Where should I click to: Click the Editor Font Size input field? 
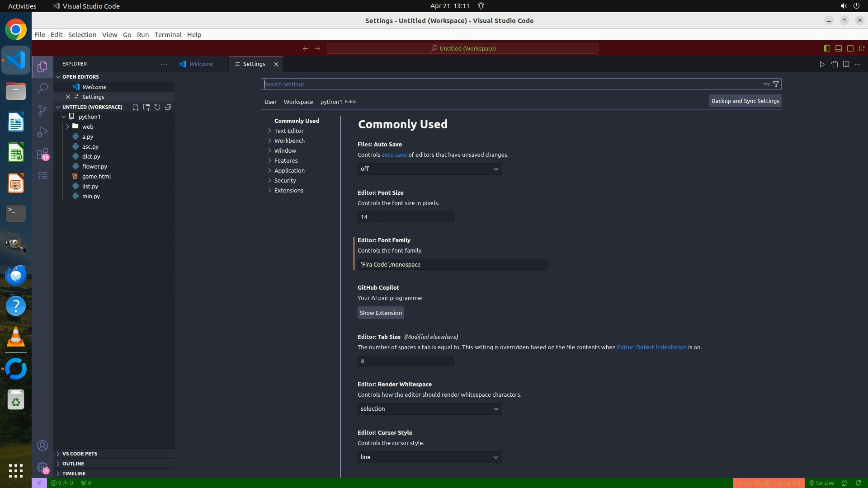(x=405, y=217)
